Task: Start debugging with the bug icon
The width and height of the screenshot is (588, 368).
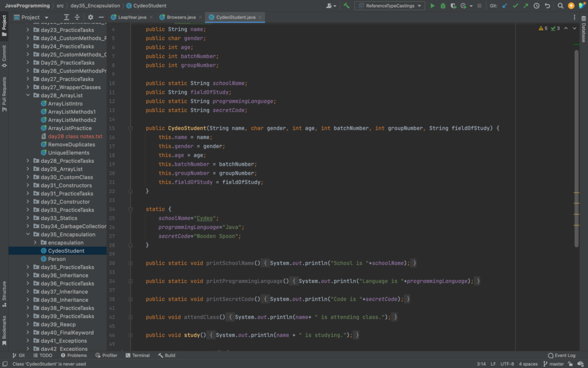Action: click(443, 6)
